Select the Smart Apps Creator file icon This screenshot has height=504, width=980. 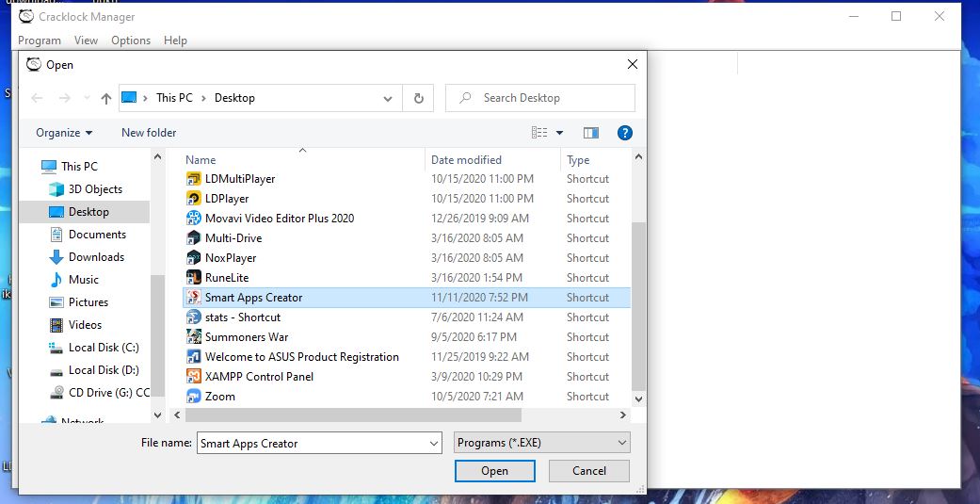click(x=194, y=298)
